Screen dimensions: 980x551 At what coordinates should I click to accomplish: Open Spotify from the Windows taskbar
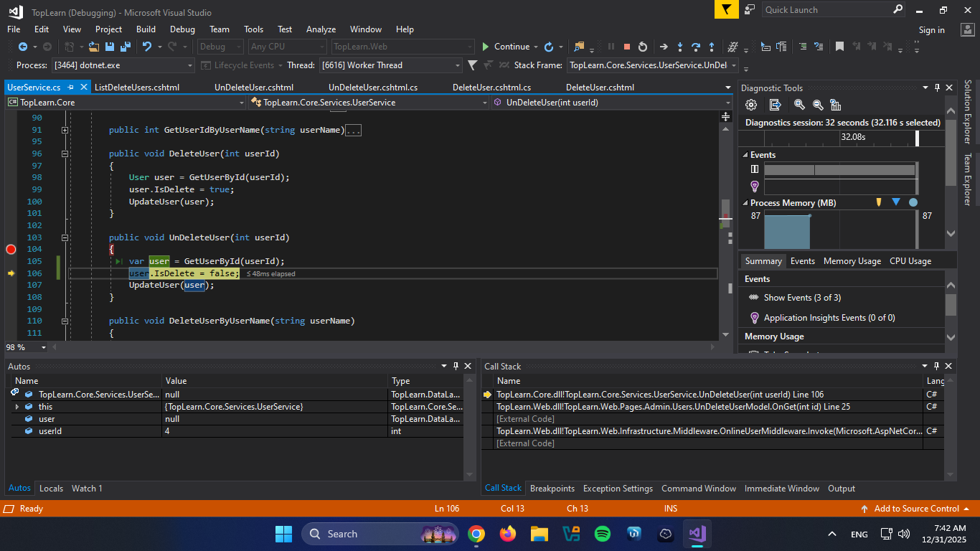coord(603,534)
